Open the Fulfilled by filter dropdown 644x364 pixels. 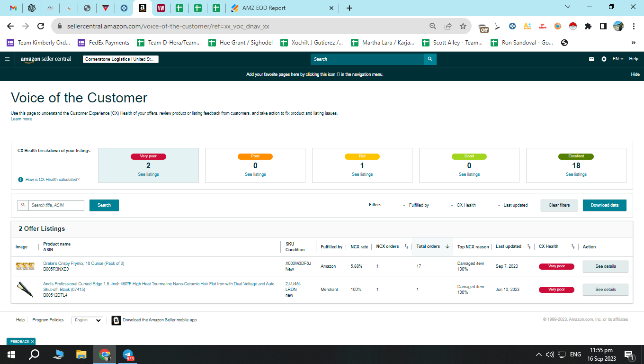click(x=416, y=205)
